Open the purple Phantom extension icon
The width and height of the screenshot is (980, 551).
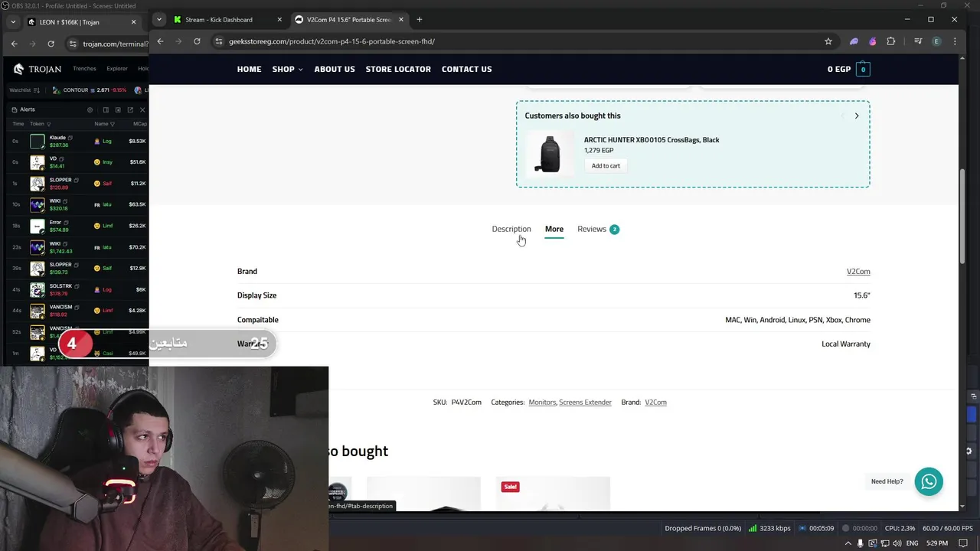854,41
